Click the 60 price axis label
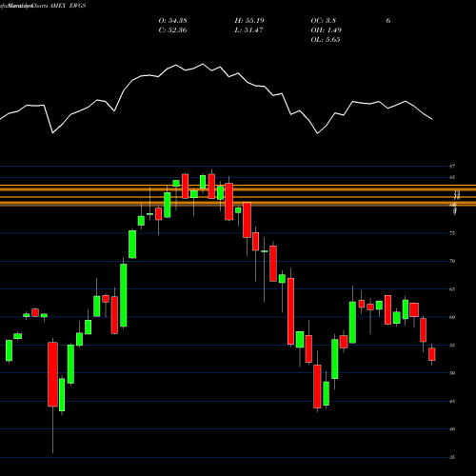 click(452, 317)
